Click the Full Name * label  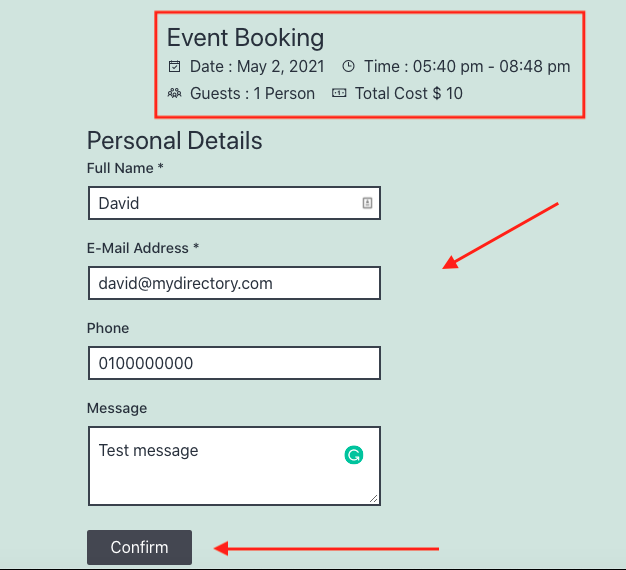tap(125, 168)
